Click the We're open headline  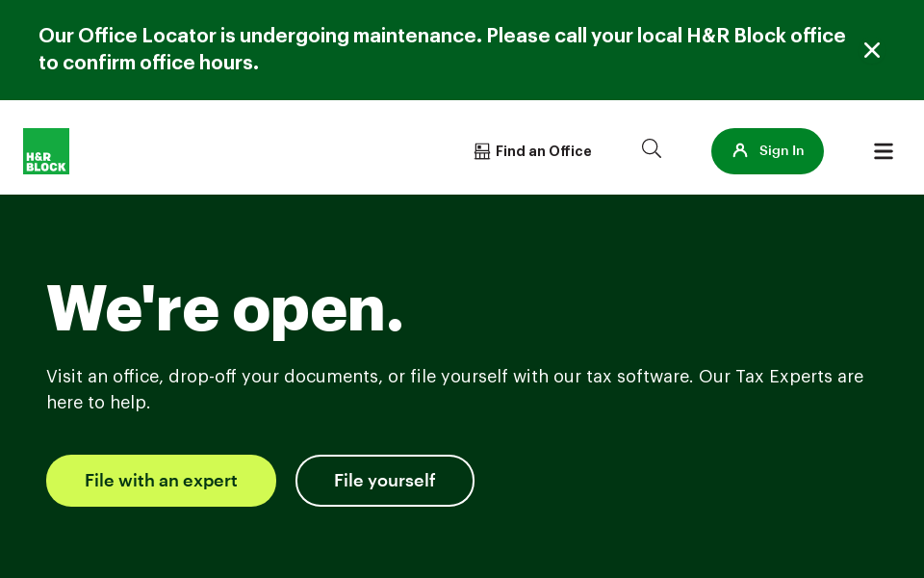224,307
